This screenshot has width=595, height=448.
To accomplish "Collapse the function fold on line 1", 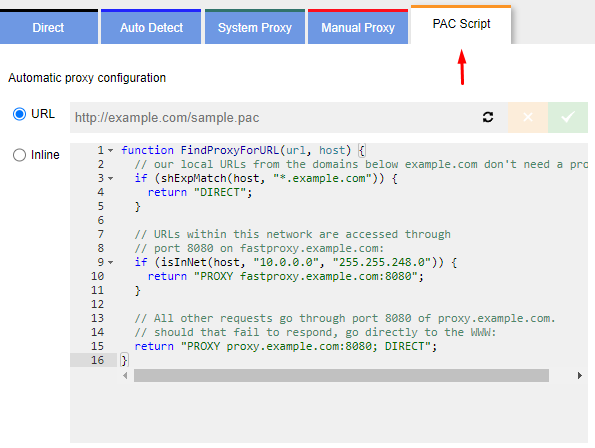I will (110, 151).
